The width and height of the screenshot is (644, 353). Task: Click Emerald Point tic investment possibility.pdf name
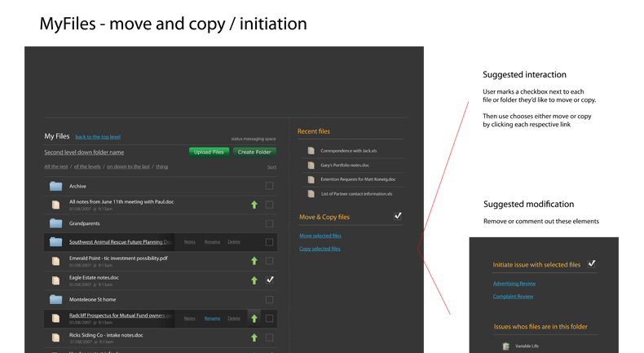click(x=118, y=258)
